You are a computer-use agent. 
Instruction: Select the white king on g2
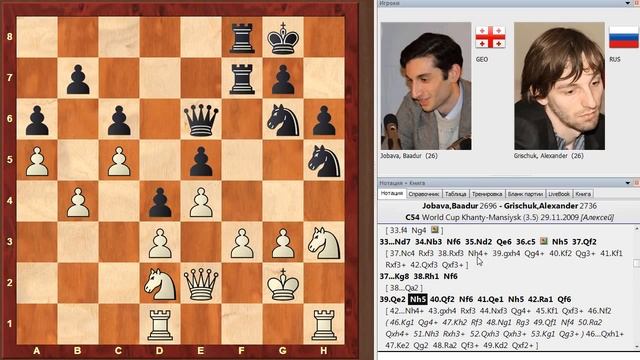[283, 283]
